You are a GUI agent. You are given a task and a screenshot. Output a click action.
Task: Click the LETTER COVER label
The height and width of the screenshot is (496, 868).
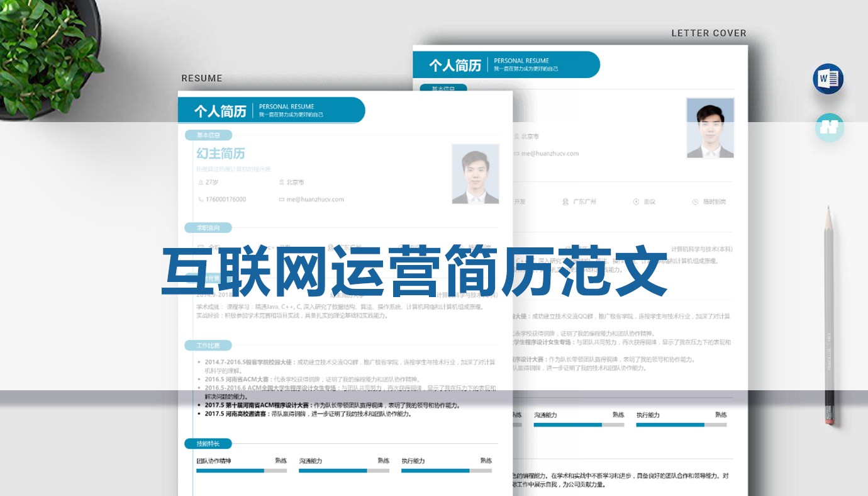click(x=709, y=33)
